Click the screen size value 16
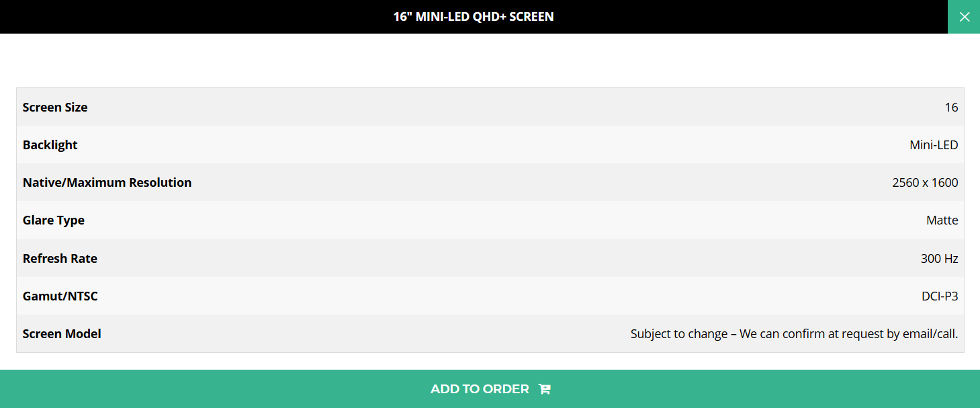This screenshot has height=408, width=980. coord(951,107)
